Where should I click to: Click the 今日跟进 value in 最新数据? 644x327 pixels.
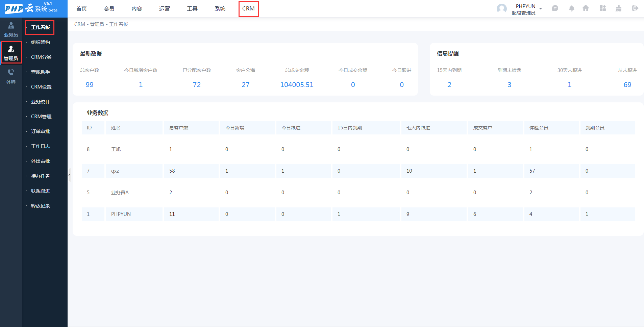402,85
